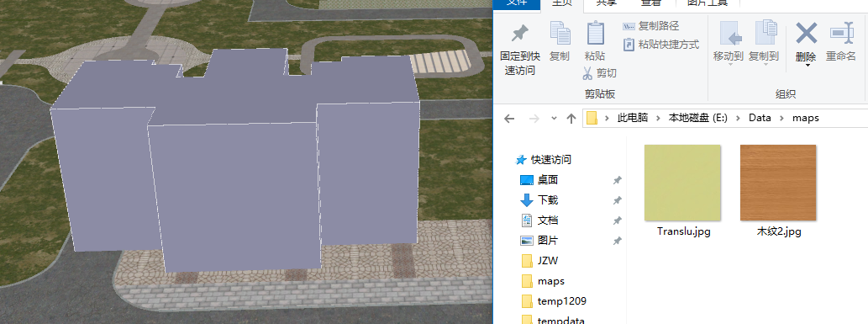Open the File (文件) menu tab
The image size is (868, 324).
(x=516, y=3)
